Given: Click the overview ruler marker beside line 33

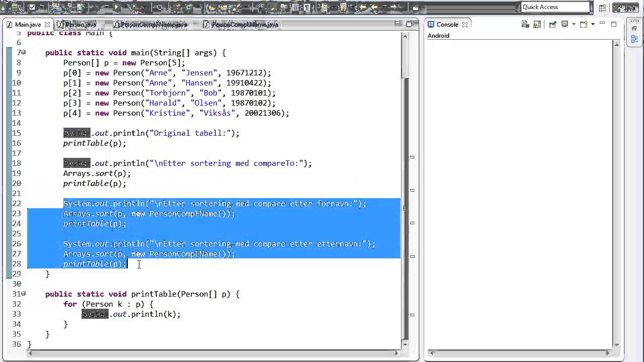Looking at the screenshot, I should click(412, 315).
